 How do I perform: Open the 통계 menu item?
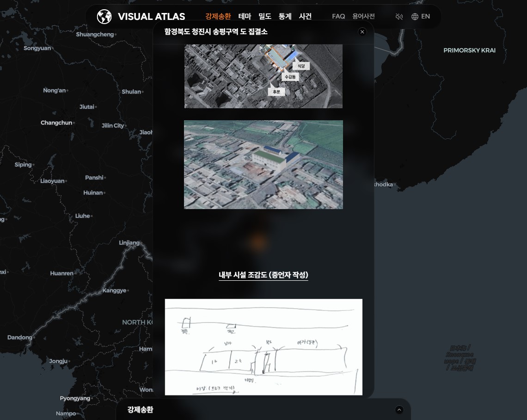[x=285, y=16]
